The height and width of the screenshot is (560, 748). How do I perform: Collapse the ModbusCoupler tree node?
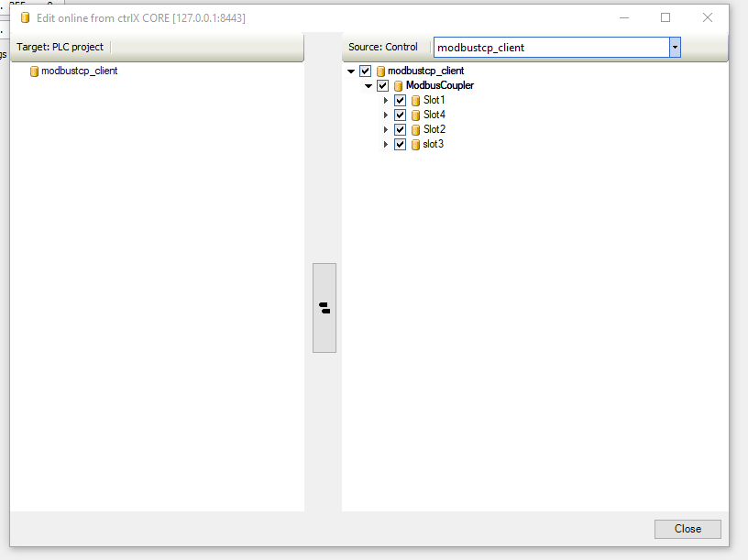(368, 86)
